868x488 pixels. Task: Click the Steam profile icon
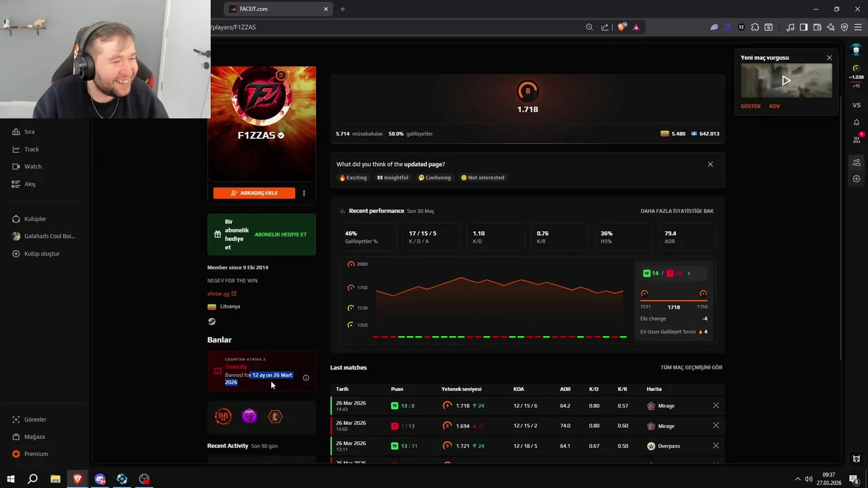212,321
